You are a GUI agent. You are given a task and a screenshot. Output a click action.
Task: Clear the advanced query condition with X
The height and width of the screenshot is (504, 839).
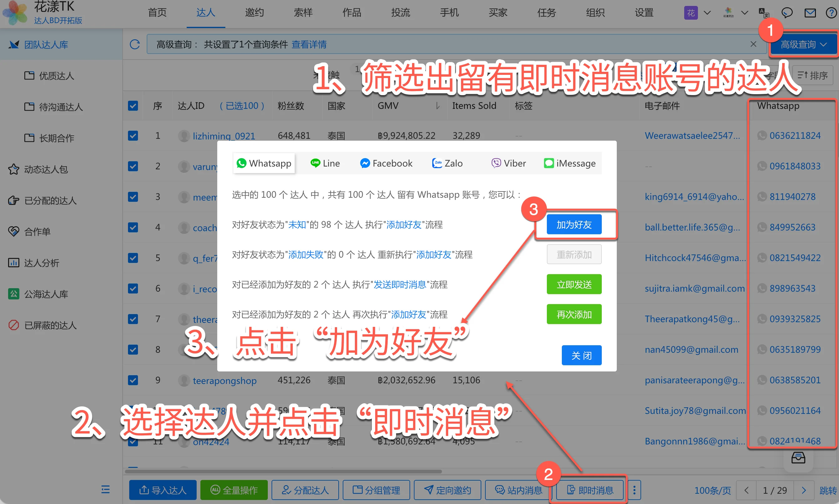click(753, 44)
